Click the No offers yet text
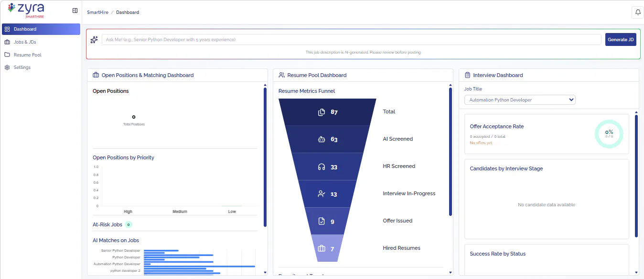The width and height of the screenshot is (644, 279). [x=481, y=143]
